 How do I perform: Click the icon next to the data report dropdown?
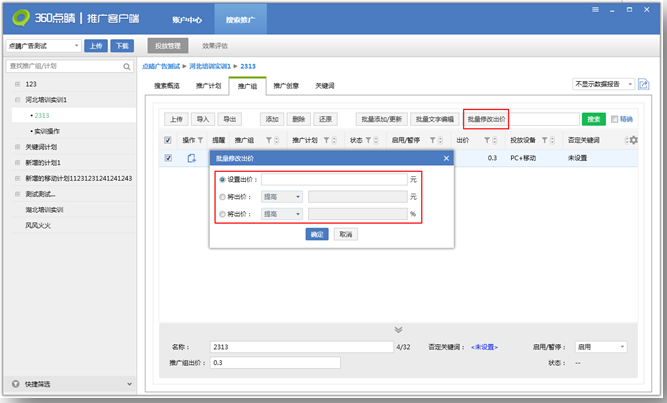[643, 84]
